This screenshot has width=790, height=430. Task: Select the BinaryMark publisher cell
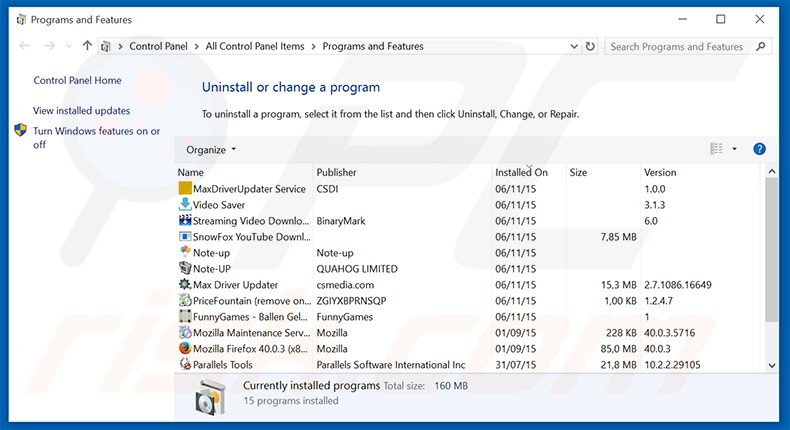pos(341,221)
